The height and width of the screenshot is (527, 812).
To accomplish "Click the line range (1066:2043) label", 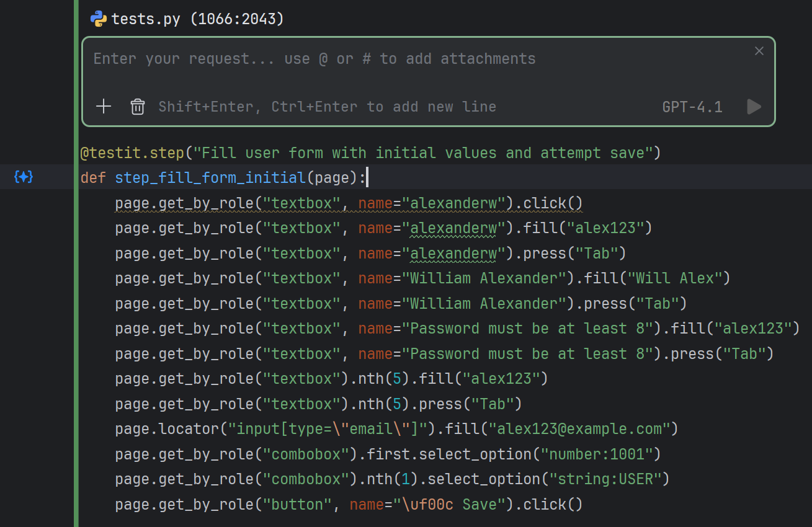I will [x=239, y=18].
